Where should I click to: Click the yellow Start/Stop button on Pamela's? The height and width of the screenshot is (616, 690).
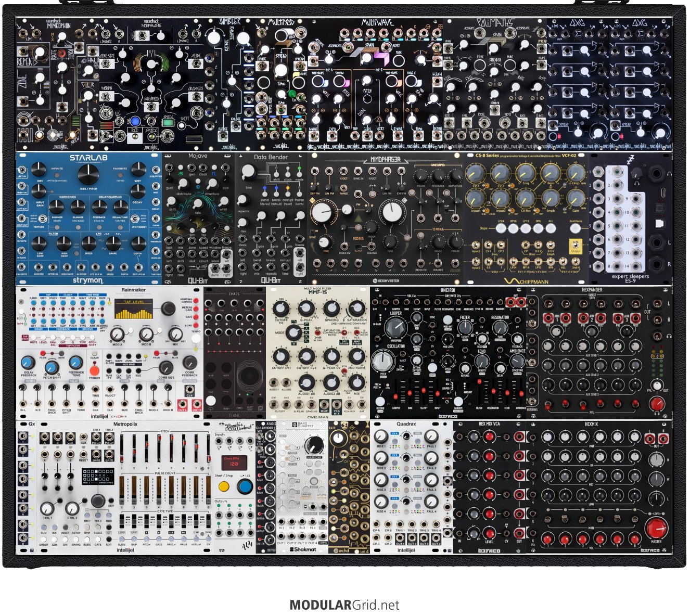(224, 487)
